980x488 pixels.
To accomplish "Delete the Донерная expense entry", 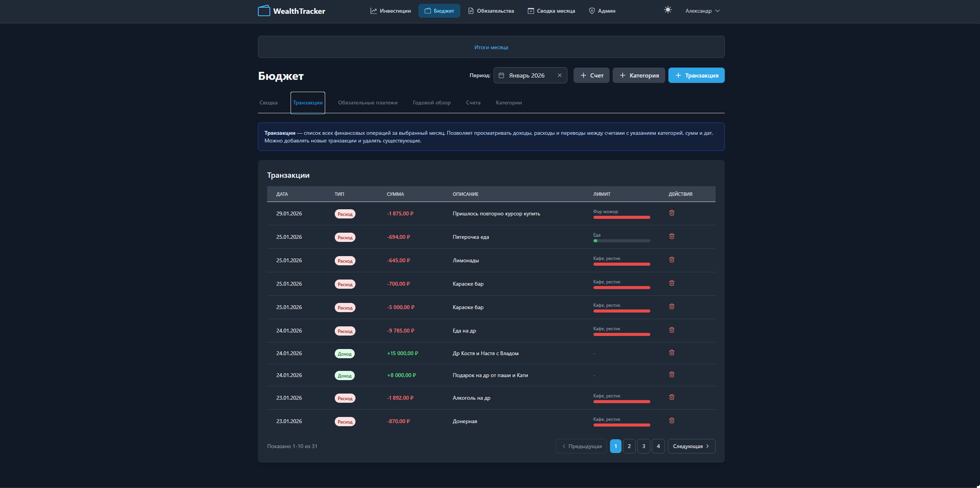I will 671,420.
